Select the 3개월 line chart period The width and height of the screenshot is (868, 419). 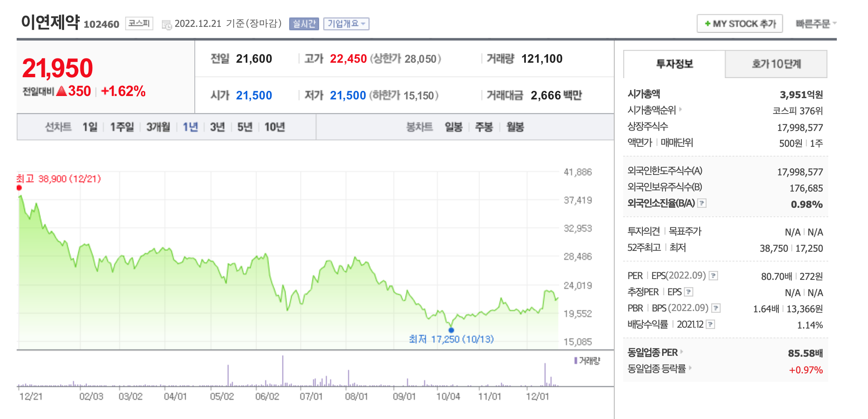[x=158, y=127]
